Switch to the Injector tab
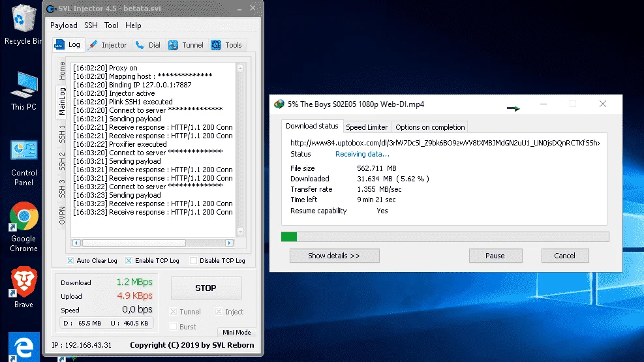Screen dimensions: 644x362 click(x=108, y=45)
